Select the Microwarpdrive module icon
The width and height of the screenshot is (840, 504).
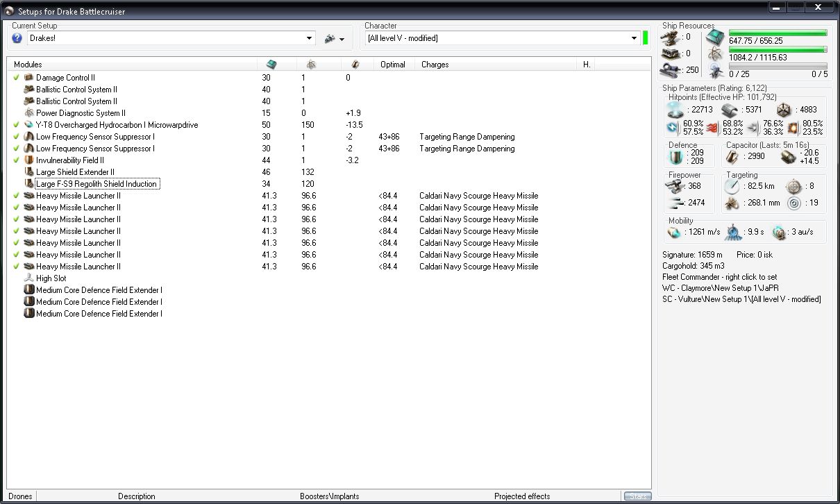29,125
